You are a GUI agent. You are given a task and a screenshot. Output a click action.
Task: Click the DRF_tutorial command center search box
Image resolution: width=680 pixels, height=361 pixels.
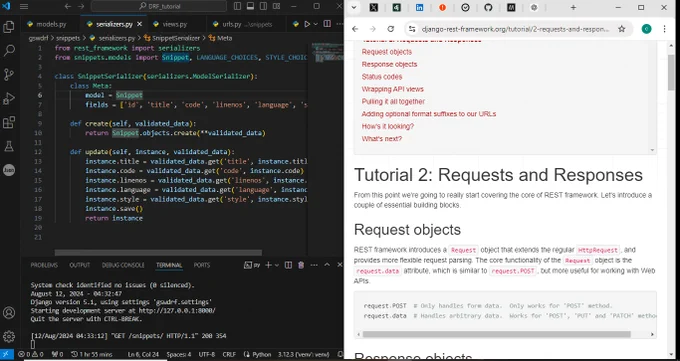[159, 6]
